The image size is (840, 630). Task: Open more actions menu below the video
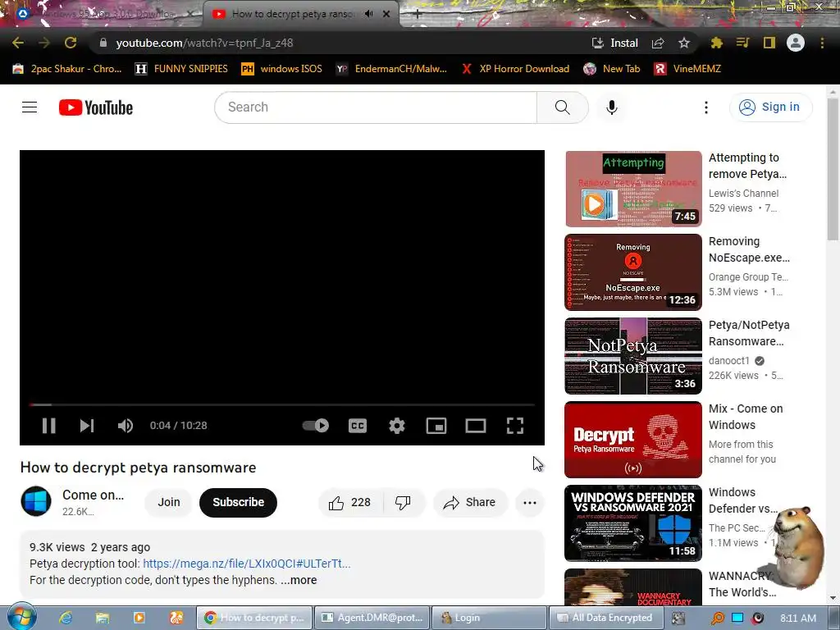tap(530, 503)
